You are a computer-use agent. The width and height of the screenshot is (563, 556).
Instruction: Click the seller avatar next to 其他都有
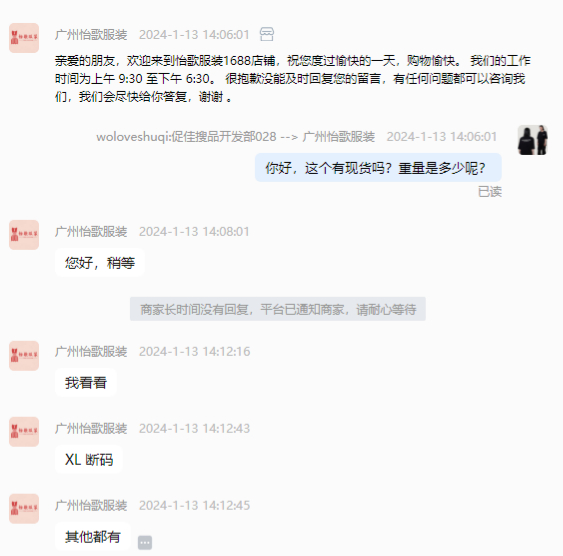[x=24, y=509]
